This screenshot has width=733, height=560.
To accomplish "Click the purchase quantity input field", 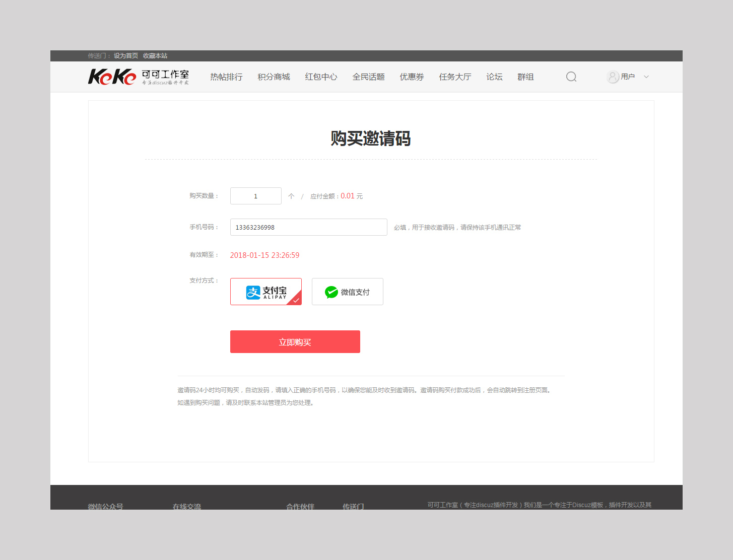I will [255, 196].
